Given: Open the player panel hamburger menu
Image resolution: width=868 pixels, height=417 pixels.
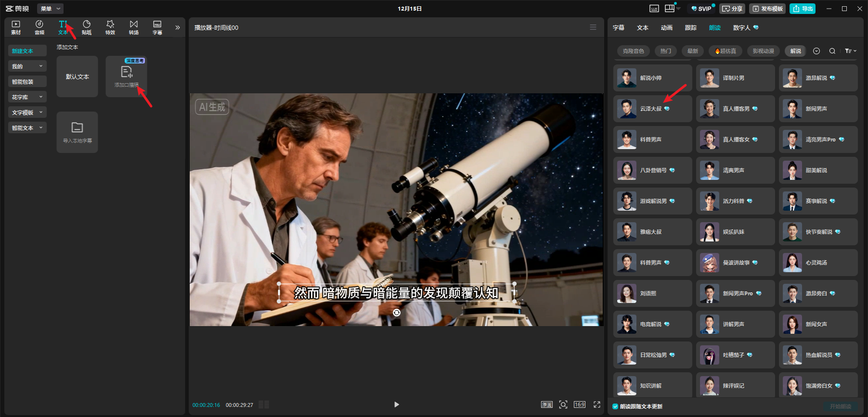Looking at the screenshot, I should point(593,27).
